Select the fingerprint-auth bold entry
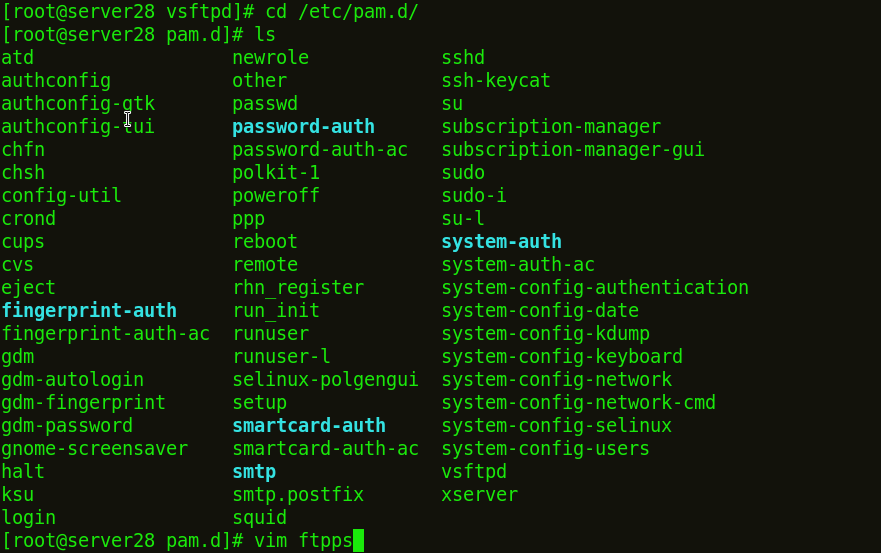881x553 pixels. pyautogui.click(x=89, y=311)
